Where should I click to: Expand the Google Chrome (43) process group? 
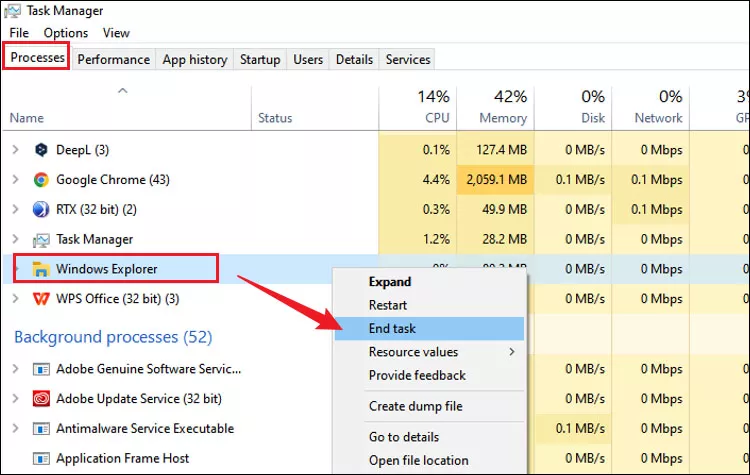pyautogui.click(x=15, y=179)
